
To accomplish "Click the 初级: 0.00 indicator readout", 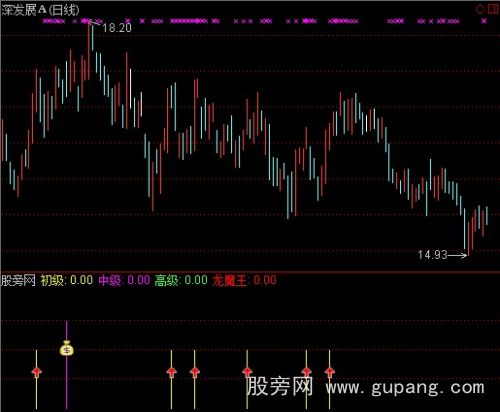I will pos(67,280).
